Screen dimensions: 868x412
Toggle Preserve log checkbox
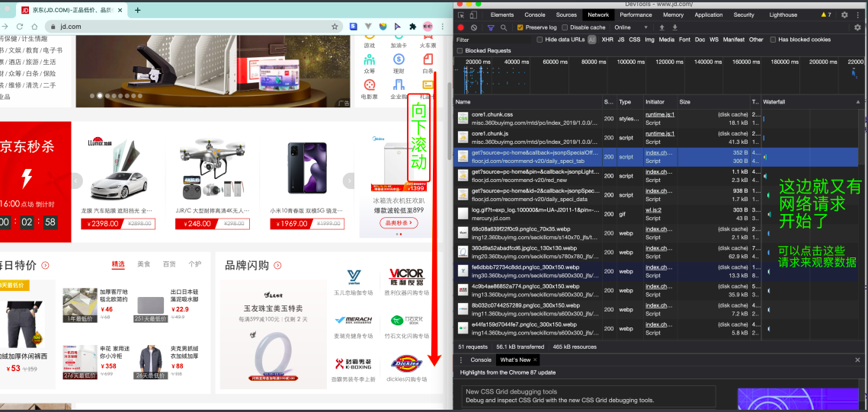(520, 27)
